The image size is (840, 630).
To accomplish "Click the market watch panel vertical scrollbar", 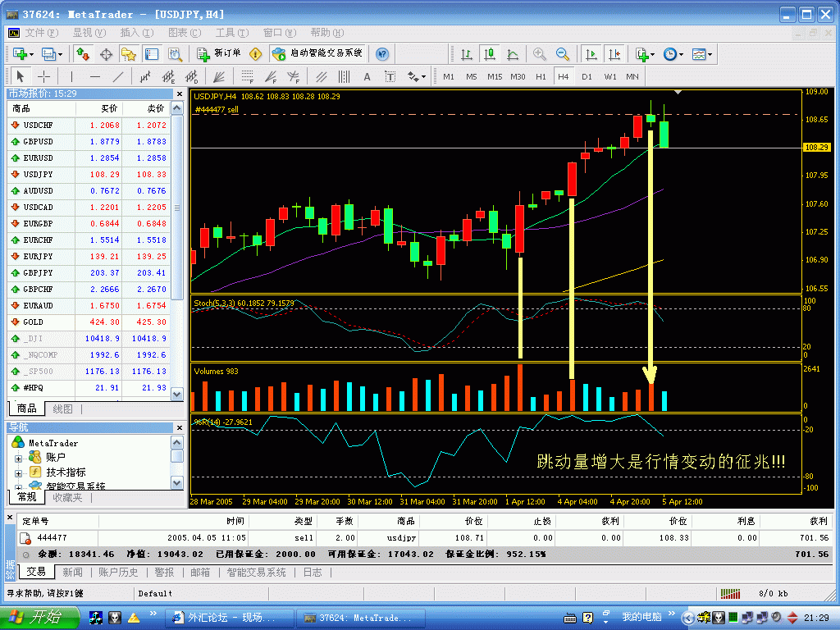I will click(177, 246).
